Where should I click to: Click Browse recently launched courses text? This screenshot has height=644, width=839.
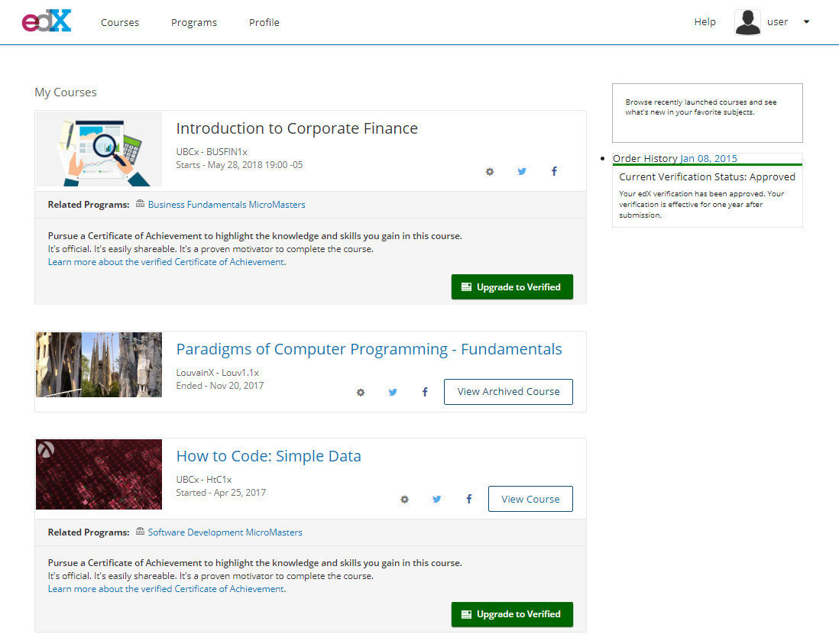click(701, 107)
